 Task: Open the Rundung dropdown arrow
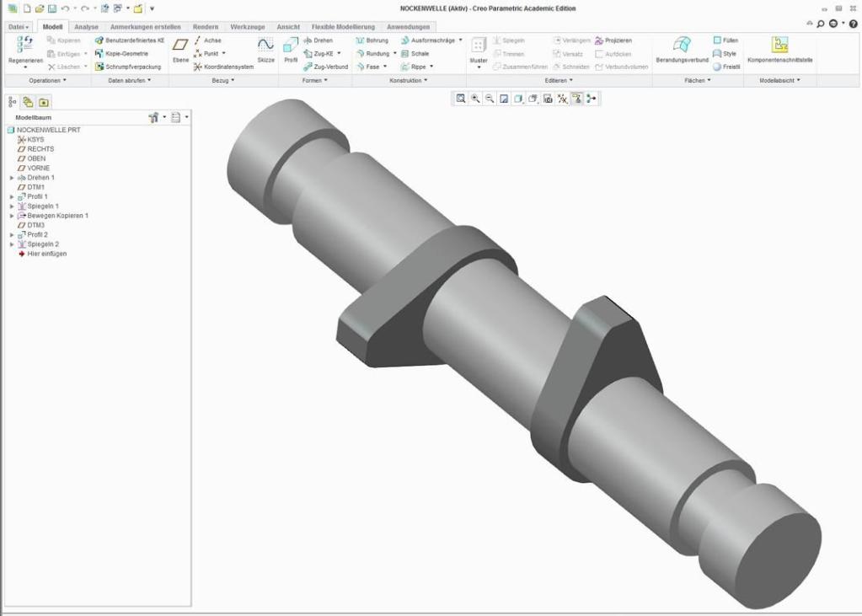(x=394, y=53)
